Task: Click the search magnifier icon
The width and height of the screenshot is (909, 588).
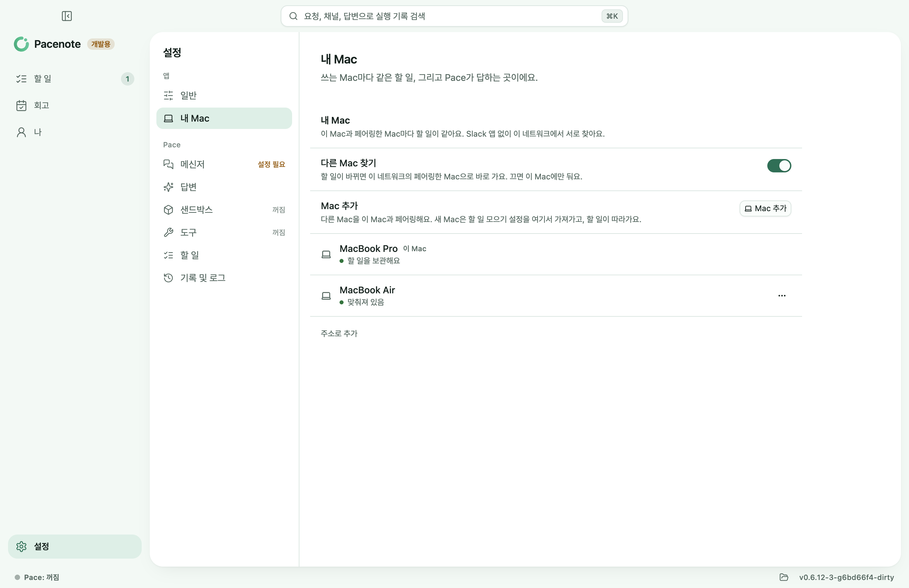Action: click(x=293, y=16)
